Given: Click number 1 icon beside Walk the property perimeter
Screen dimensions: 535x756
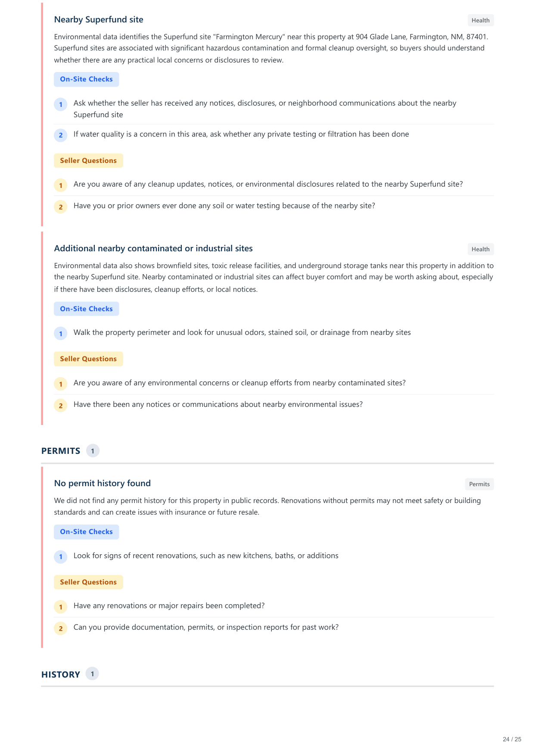Looking at the screenshot, I should point(61,334).
